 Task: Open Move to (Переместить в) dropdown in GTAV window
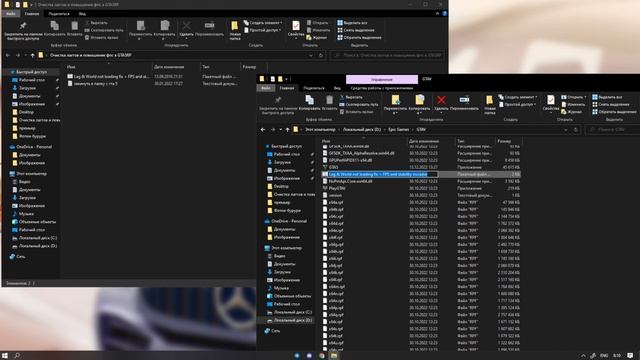click(395, 105)
